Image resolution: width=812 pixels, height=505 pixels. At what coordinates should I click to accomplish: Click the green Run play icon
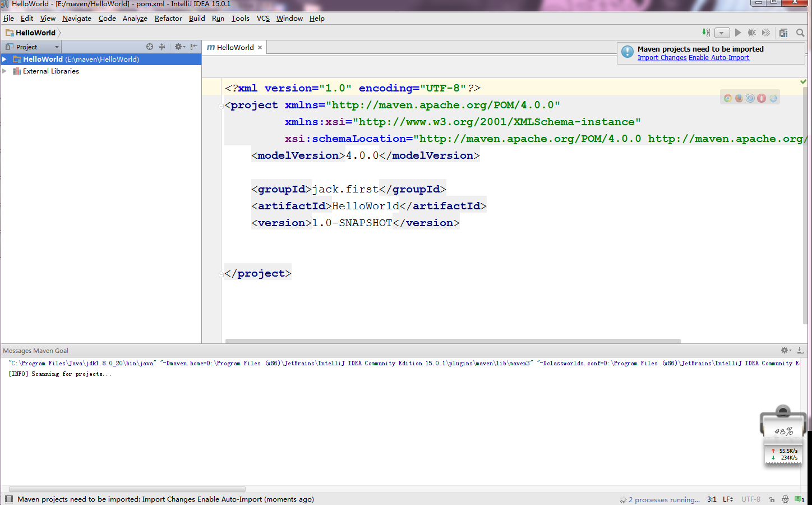coord(738,33)
